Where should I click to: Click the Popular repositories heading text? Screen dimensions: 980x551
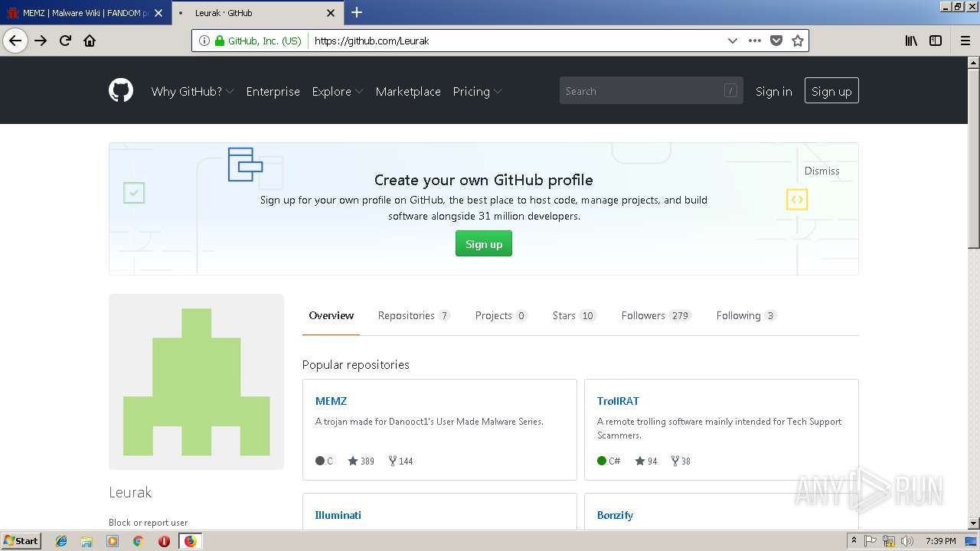point(355,364)
